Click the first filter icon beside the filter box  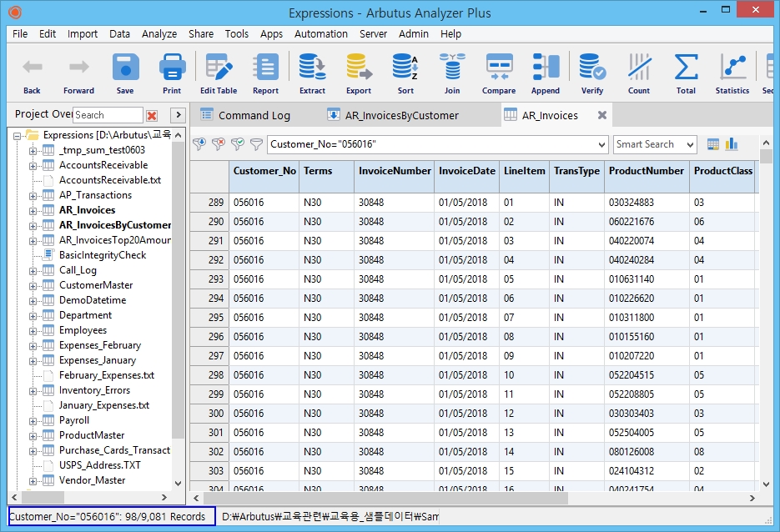[x=199, y=144]
